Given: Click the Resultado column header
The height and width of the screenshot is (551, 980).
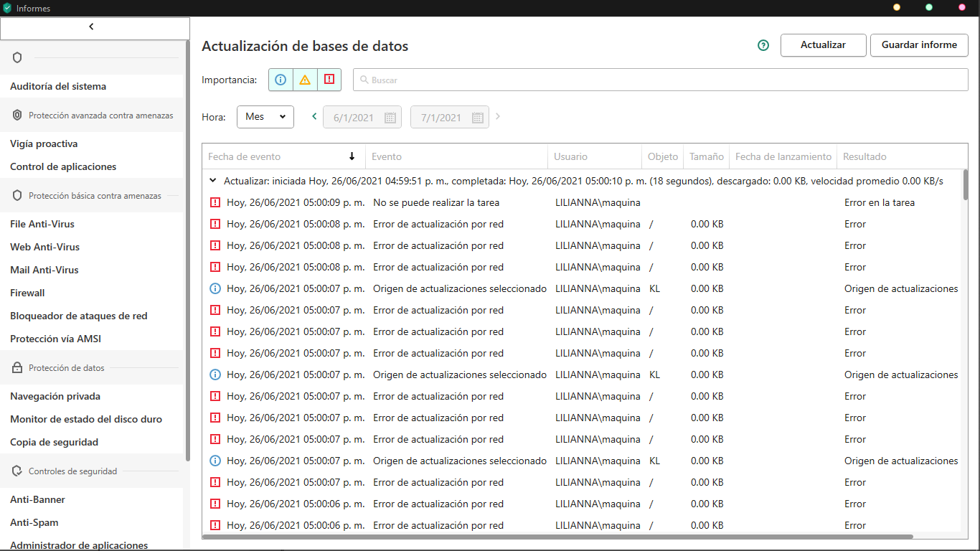Looking at the screenshot, I should tap(864, 156).
